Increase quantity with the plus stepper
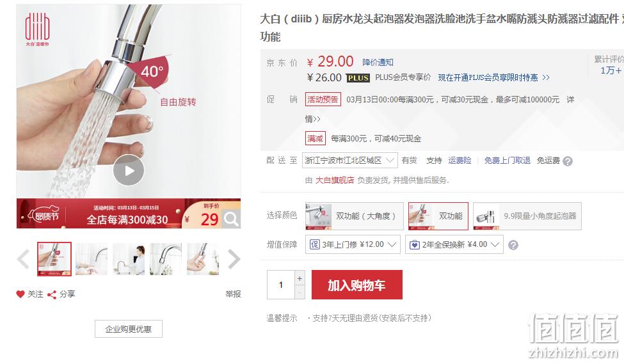 pos(300,278)
